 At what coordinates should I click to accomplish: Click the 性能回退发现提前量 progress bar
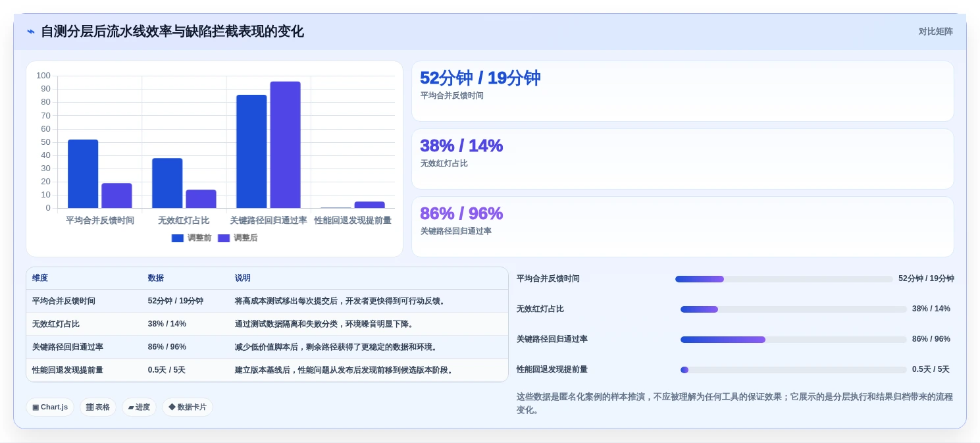794,370
